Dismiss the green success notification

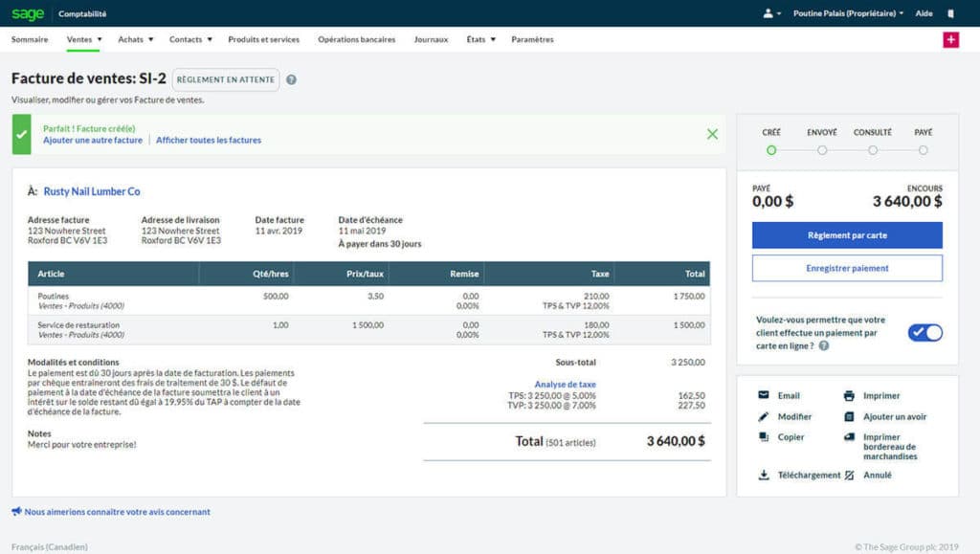pyautogui.click(x=712, y=134)
